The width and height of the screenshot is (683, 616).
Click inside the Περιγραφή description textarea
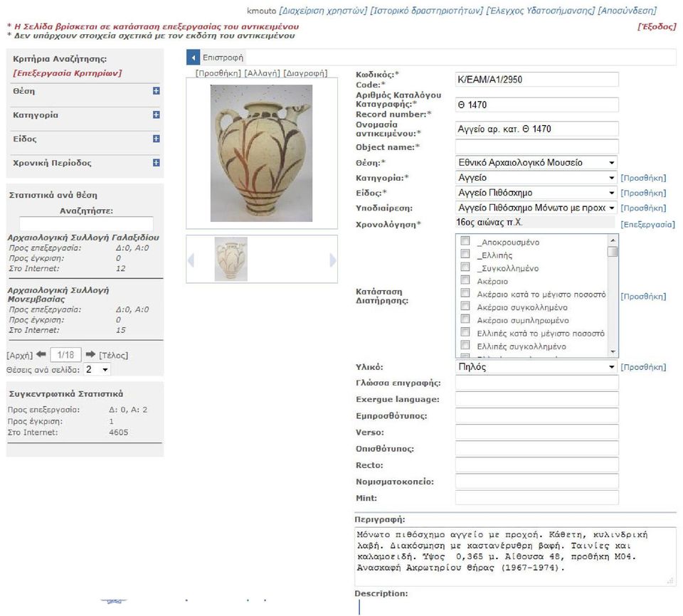pyautogui.click(x=515, y=556)
